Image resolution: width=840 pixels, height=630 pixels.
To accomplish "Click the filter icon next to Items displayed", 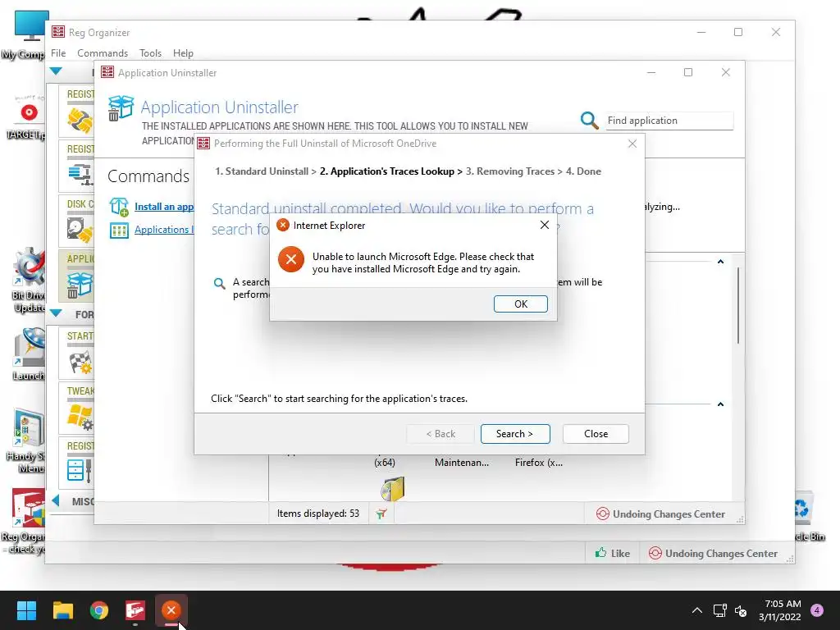I will point(381,514).
